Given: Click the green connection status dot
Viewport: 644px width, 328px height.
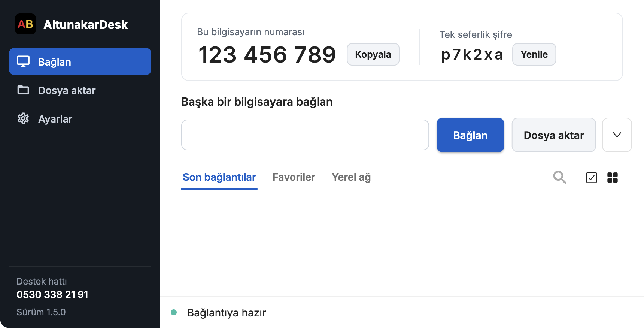Looking at the screenshot, I should [x=174, y=312].
